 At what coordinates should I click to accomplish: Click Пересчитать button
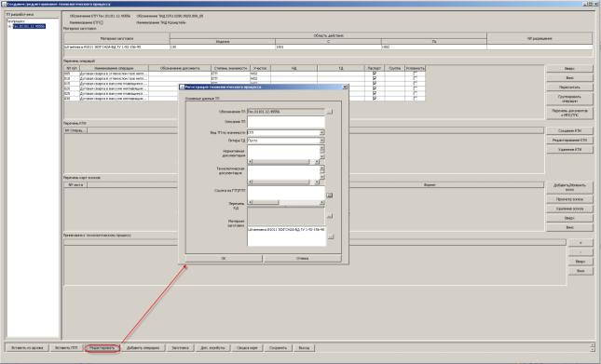coord(569,88)
